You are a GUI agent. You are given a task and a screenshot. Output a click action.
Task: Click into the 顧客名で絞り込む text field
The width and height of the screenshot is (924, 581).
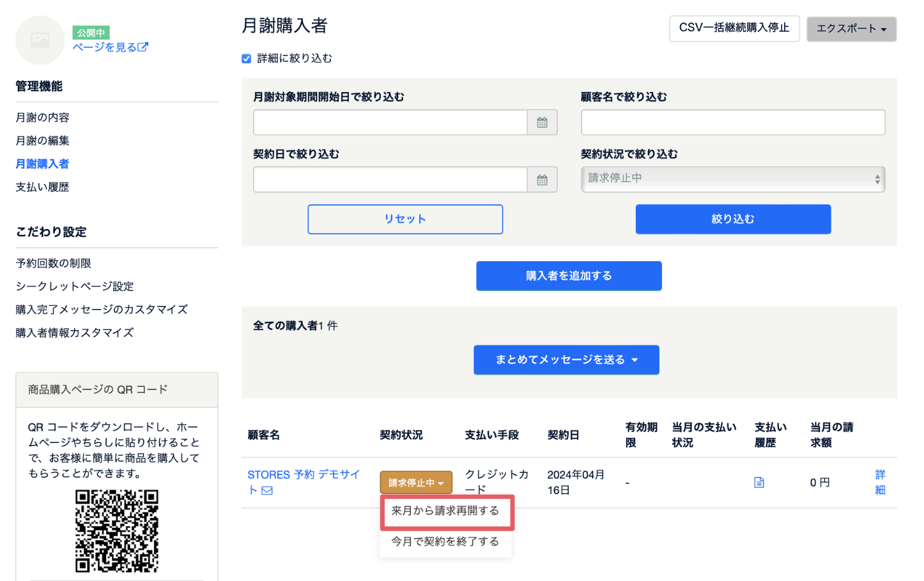pos(732,123)
